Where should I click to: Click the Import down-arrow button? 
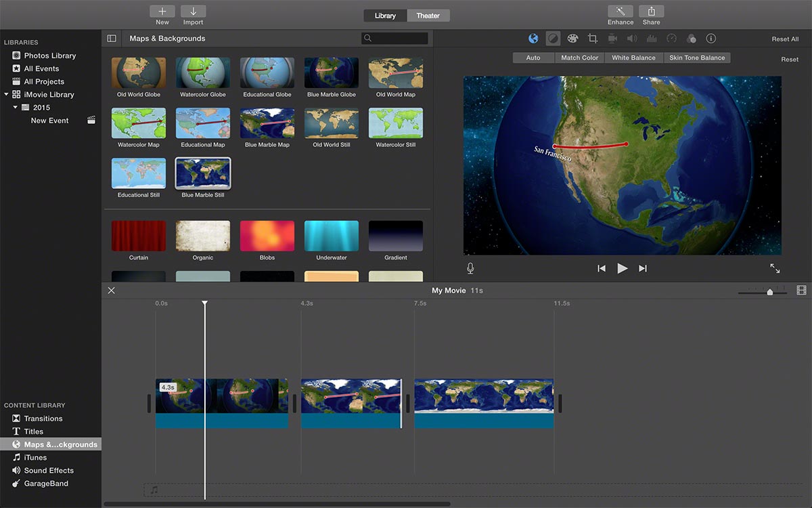point(193,12)
